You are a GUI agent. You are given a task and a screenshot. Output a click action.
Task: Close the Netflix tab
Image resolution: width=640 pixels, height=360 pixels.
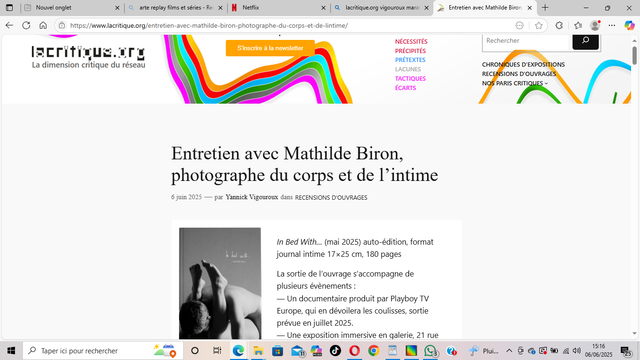point(323,8)
